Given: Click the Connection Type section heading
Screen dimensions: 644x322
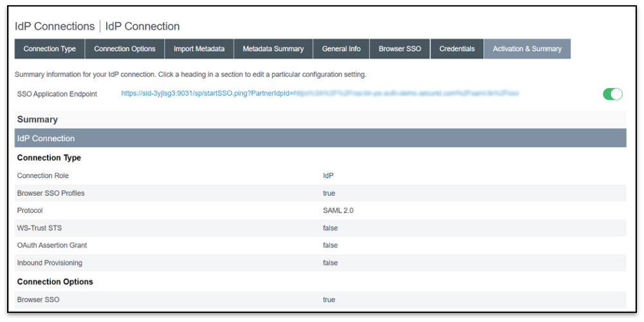Looking at the screenshot, I should pos(49,158).
